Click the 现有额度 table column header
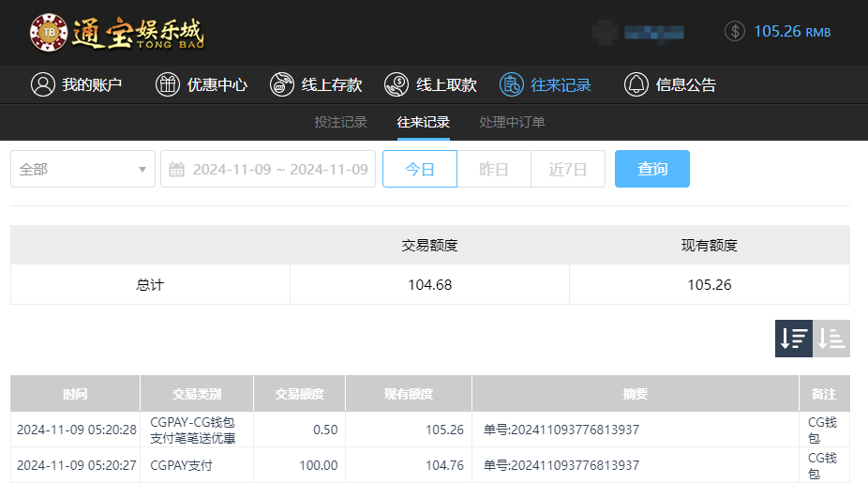The width and height of the screenshot is (868, 483). tap(409, 394)
